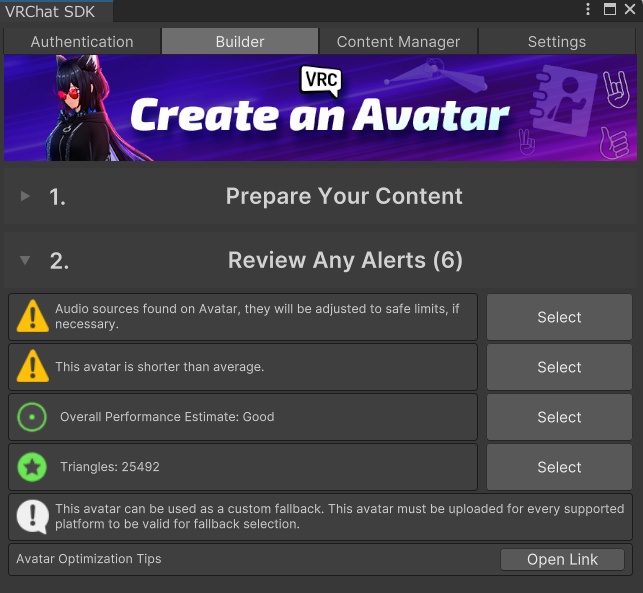Collapse the Review Any Alerts section
This screenshot has height=593, width=643.
pos(25,260)
